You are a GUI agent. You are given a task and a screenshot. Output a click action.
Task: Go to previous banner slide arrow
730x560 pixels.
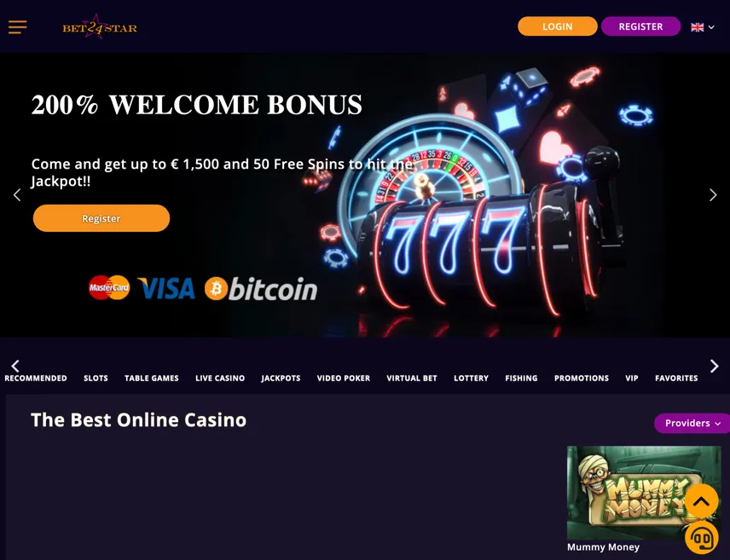[17, 195]
